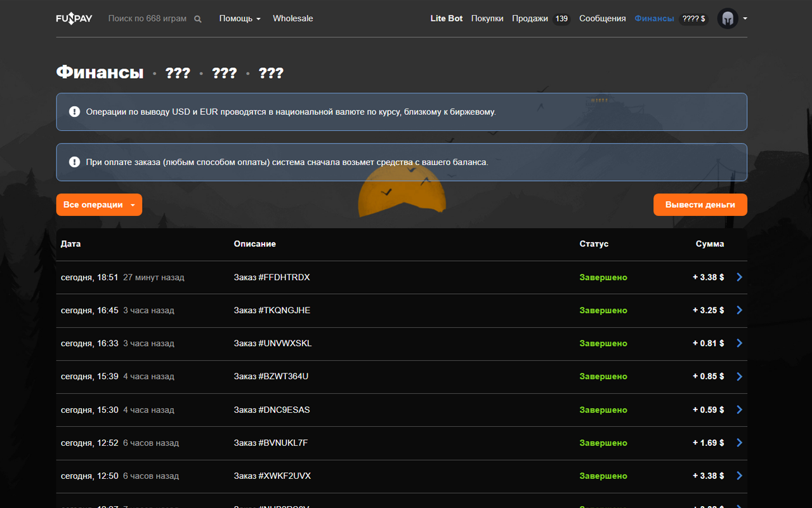The image size is (812, 508).
Task: Open the Wholesale link
Action: pos(292,18)
